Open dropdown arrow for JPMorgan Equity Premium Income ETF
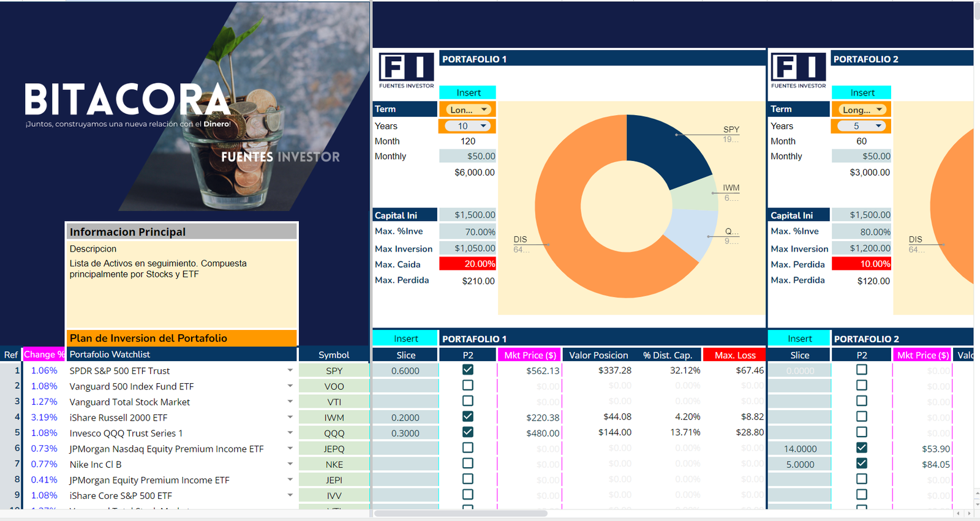The height and width of the screenshot is (521, 980). [290, 479]
